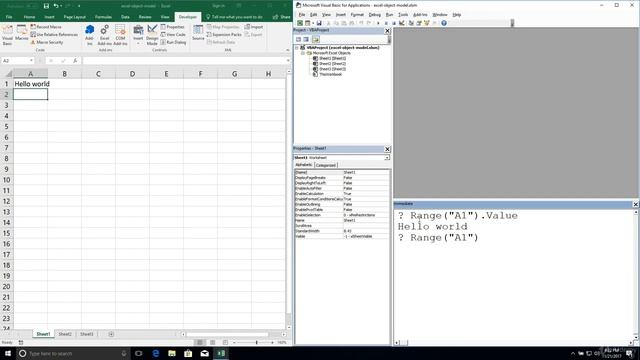Screen dimensions: 640x360
Task: Select column D header
Action: tap(132, 74)
